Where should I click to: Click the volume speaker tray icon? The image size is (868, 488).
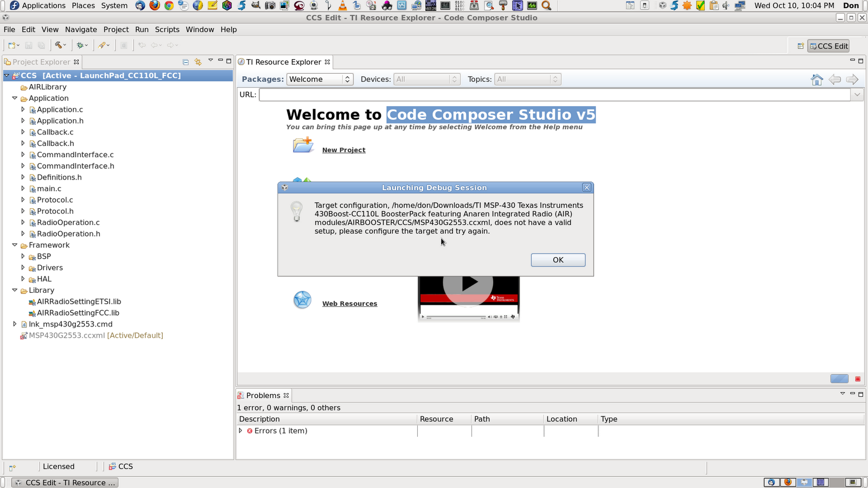coord(726,5)
